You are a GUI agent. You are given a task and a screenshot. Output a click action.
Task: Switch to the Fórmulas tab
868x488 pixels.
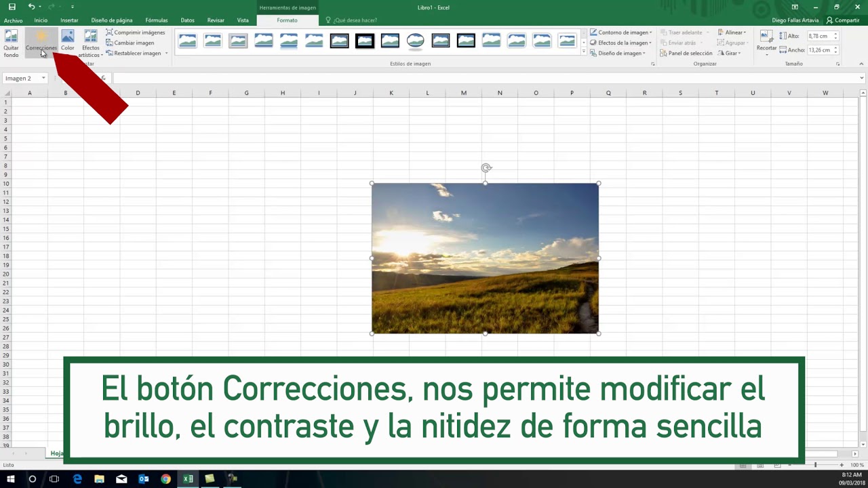coord(157,20)
